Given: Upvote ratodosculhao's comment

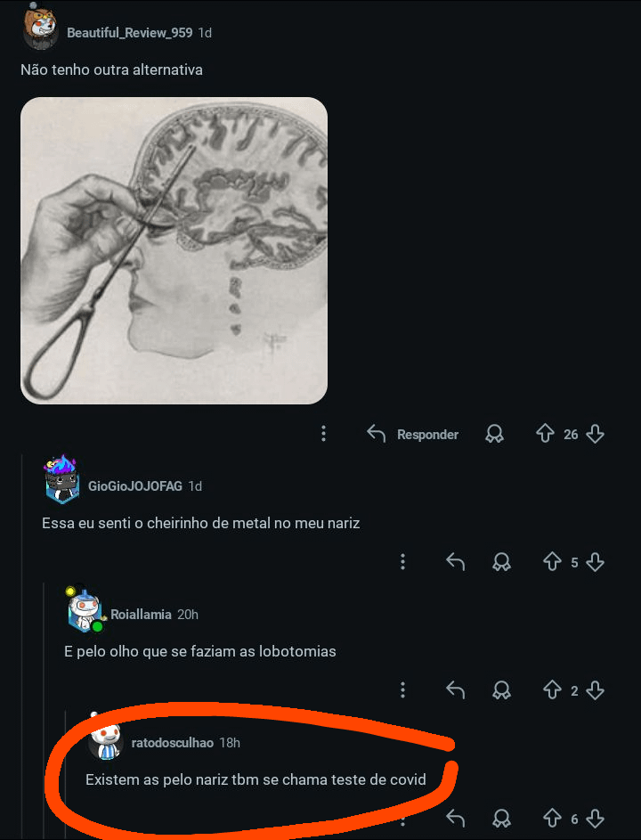Looking at the screenshot, I should click(x=552, y=818).
